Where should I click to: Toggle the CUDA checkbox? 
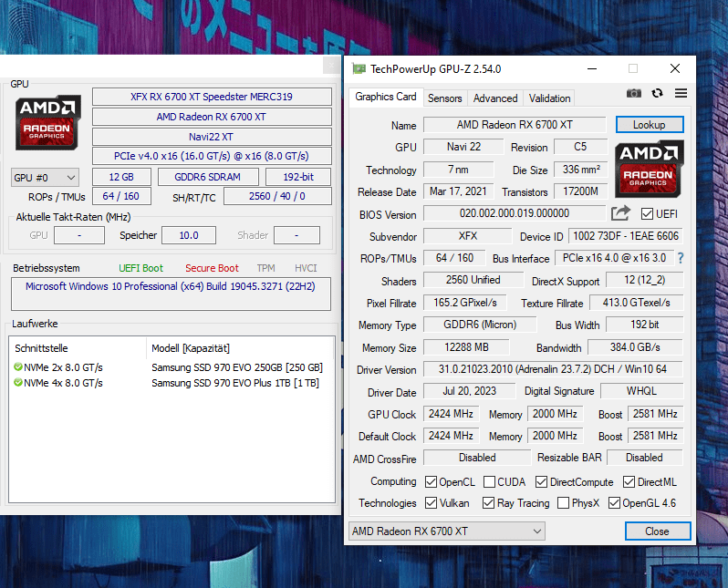[x=489, y=481]
